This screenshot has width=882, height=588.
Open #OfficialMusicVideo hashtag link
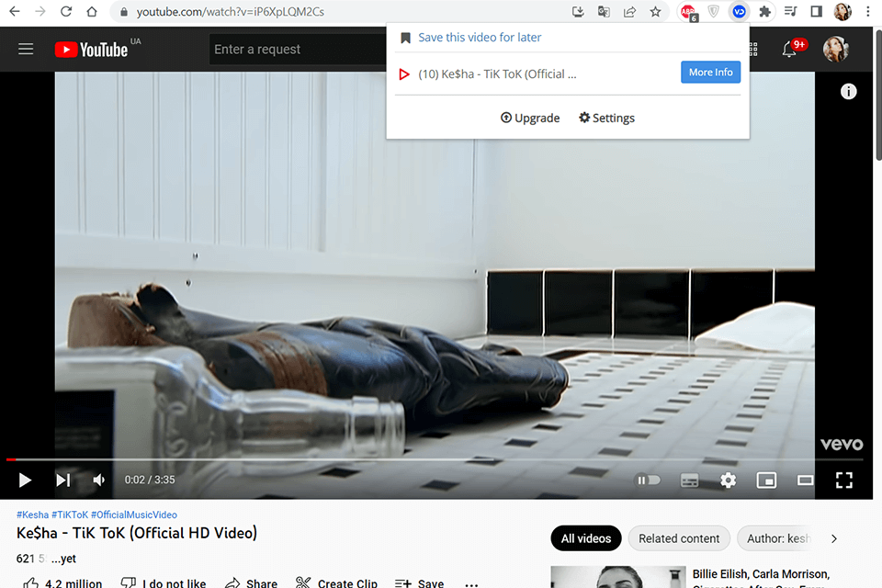point(134,514)
